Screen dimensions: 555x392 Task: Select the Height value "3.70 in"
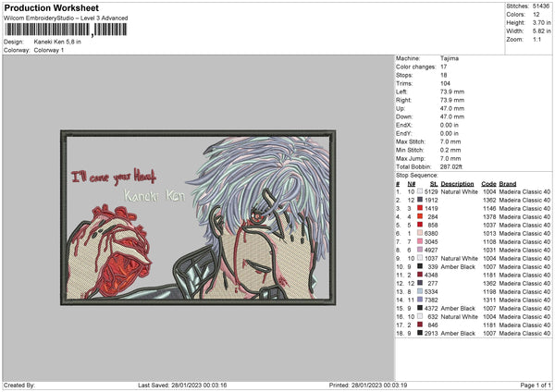click(541, 22)
